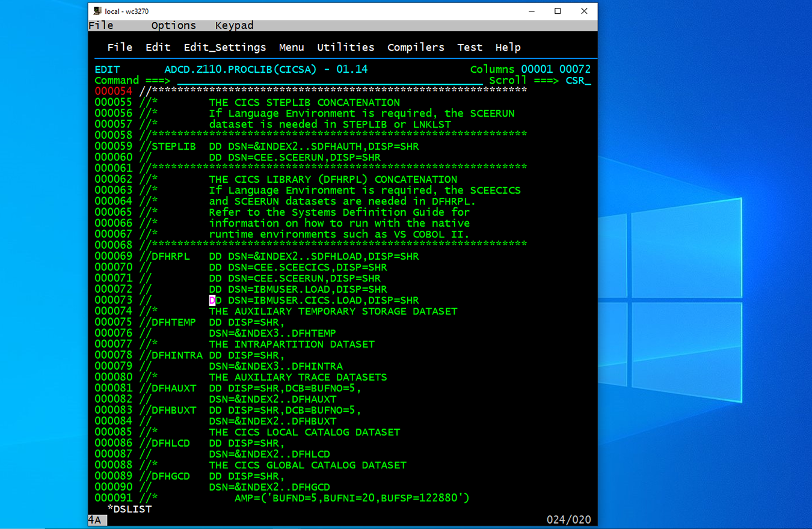The width and height of the screenshot is (812, 529).
Task: Click the wc3270 application icon in title bar
Action: 97,11
